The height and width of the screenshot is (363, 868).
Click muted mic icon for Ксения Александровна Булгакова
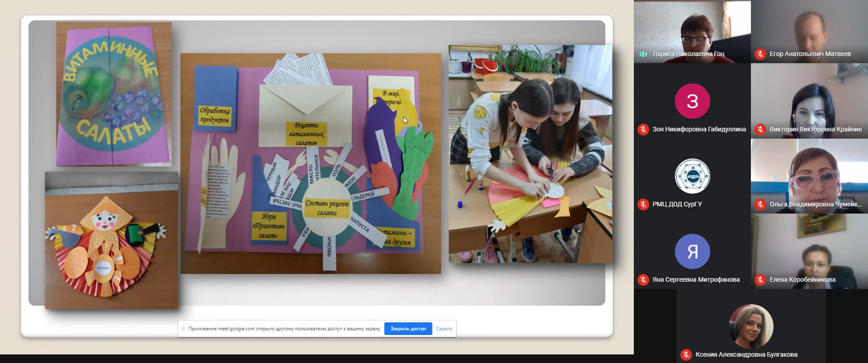point(686,355)
